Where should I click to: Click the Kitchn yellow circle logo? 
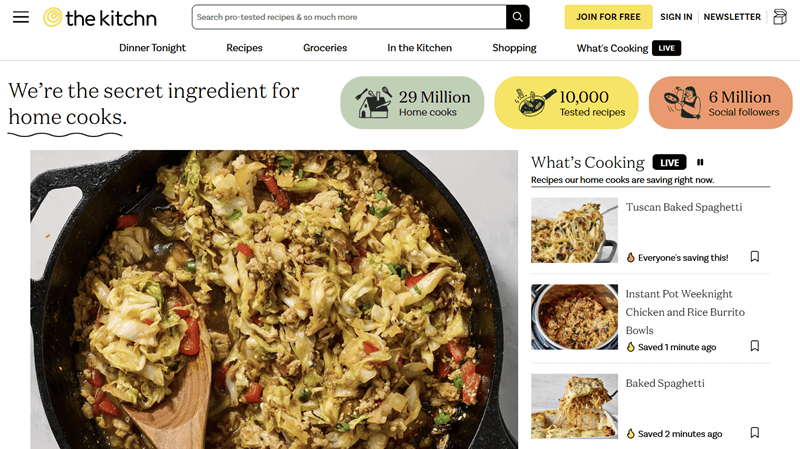tap(53, 17)
